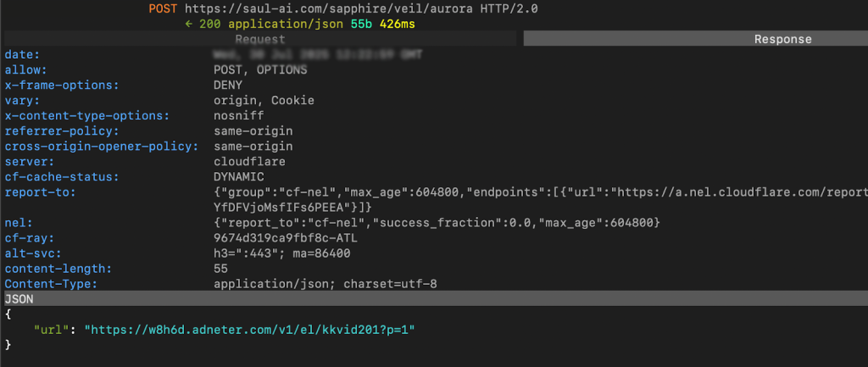Image resolution: width=868 pixels, height=367 pixels.
Task: Click the POST request URL at top
Action: [x=360, y=9]
